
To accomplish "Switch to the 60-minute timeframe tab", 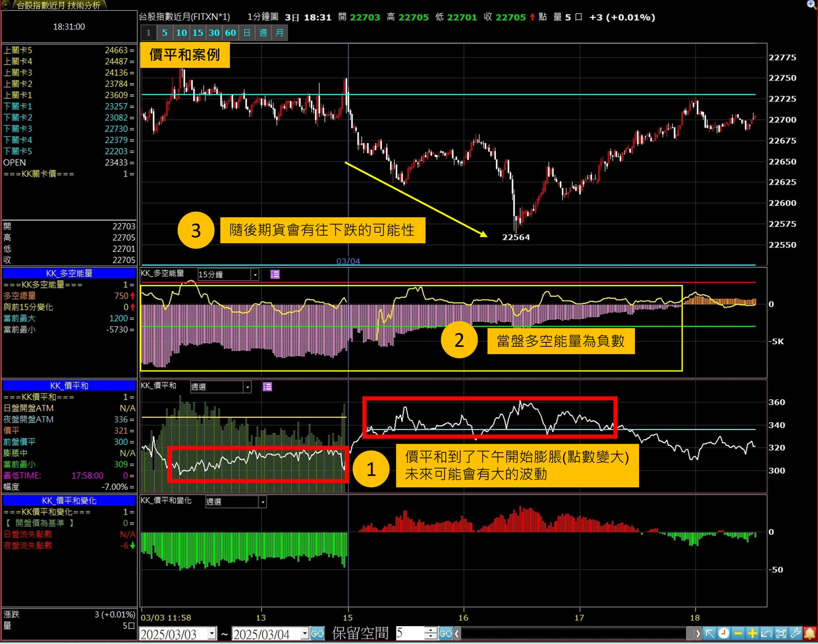I will click(x=230, y=33).
